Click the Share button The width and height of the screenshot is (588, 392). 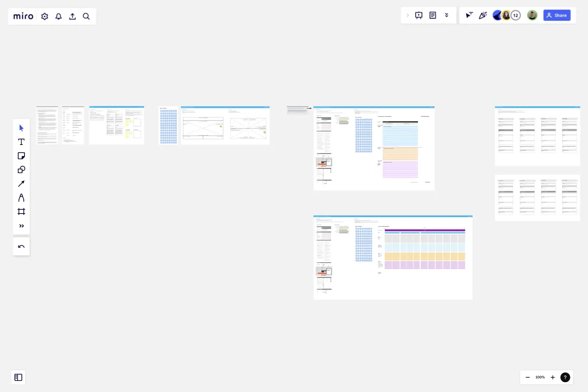[557, 15]
